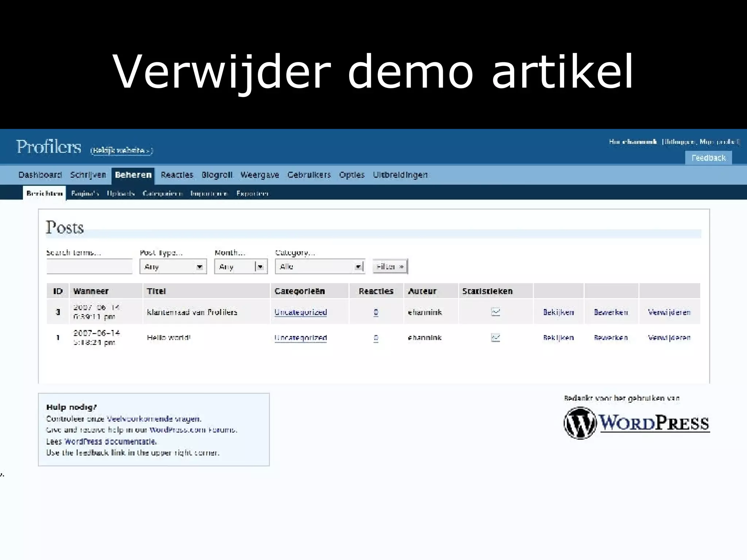Click the reactions count for Klantenraad post
This screenshot has width=747, height=560.
(x=376, y=312)
